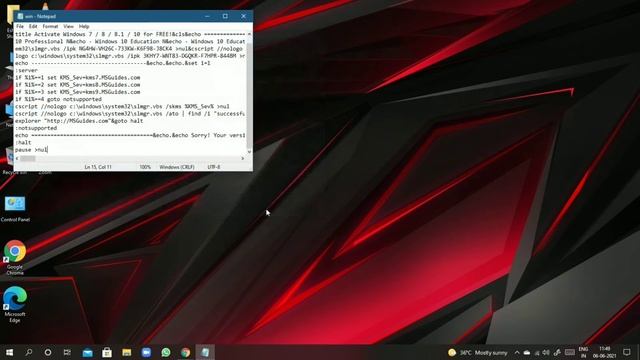Image resolution: width=640 pixels, height=360 pixels.
Task: Open Zoom from the taskbar
Action: (x=146, y=352)
